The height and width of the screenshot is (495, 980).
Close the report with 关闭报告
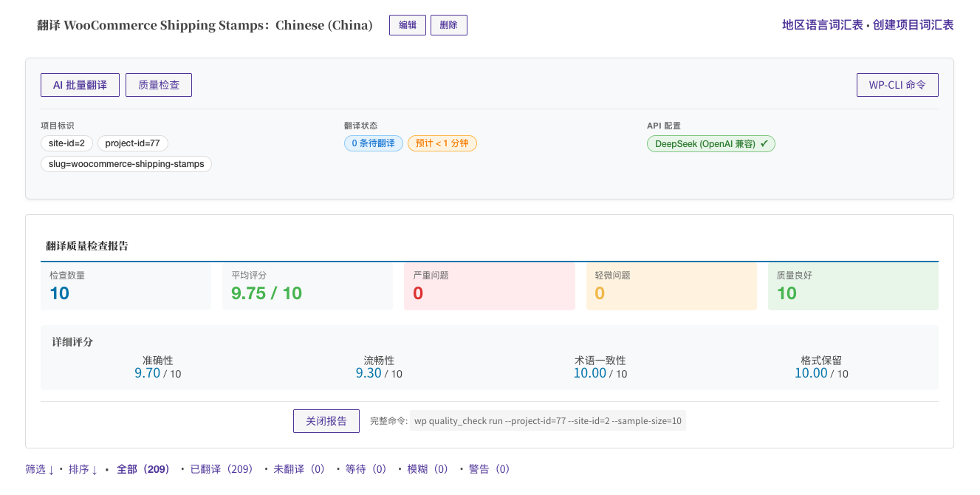326,421
